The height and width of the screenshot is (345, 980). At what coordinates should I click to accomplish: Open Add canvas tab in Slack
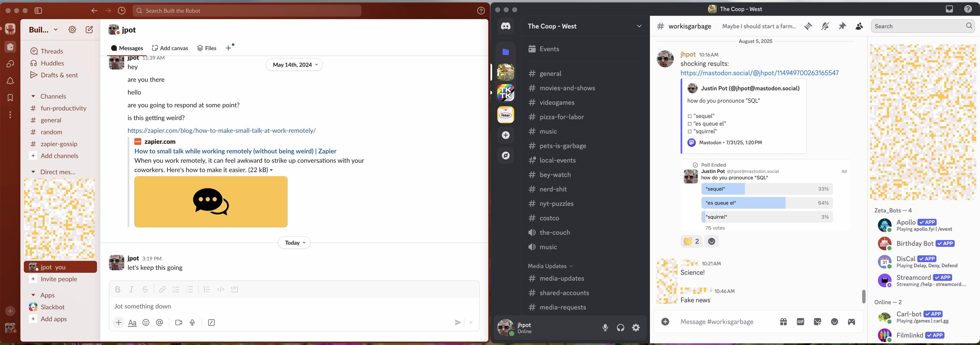point(170,48)
